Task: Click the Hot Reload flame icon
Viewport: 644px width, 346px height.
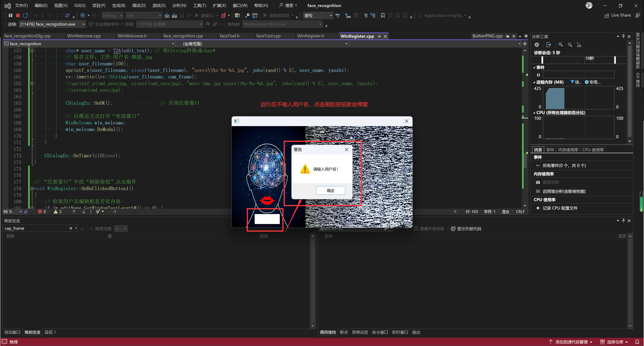Action: coord(223,16)
